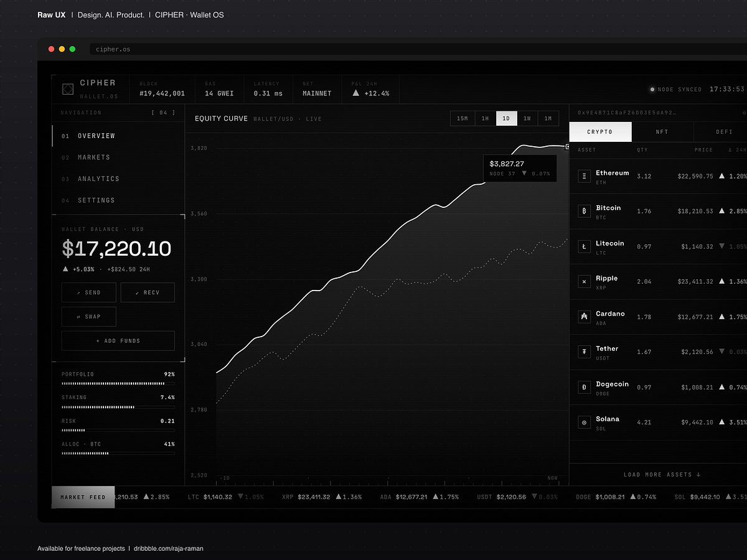Click the Ethereum asset icon
The width and height of the screenshot is (747, 560).
click(584, 176)
